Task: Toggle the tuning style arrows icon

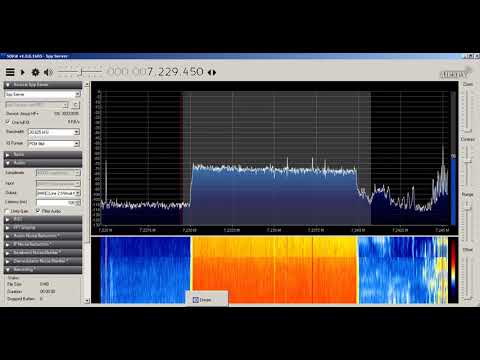Action: [x=212, y=72]
